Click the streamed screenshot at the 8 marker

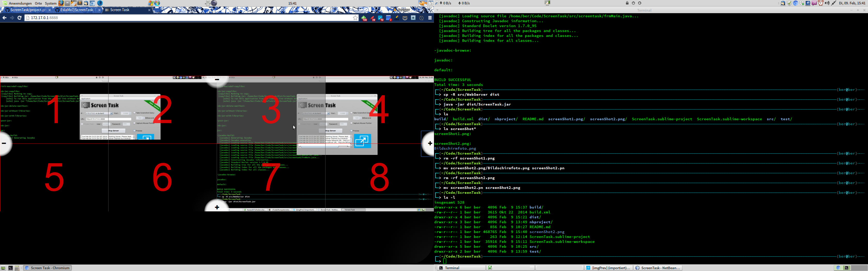click(x=379, y=177)
